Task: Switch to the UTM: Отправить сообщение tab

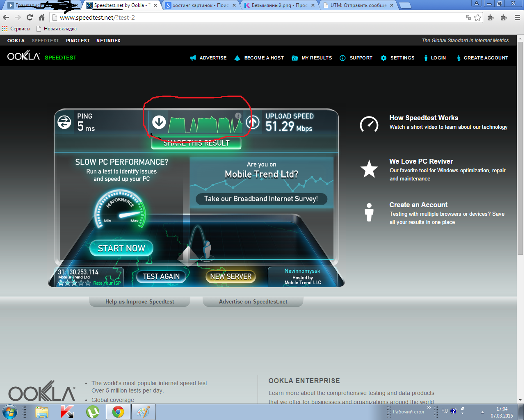Action: pyautogui.click(x=358, y=5)
